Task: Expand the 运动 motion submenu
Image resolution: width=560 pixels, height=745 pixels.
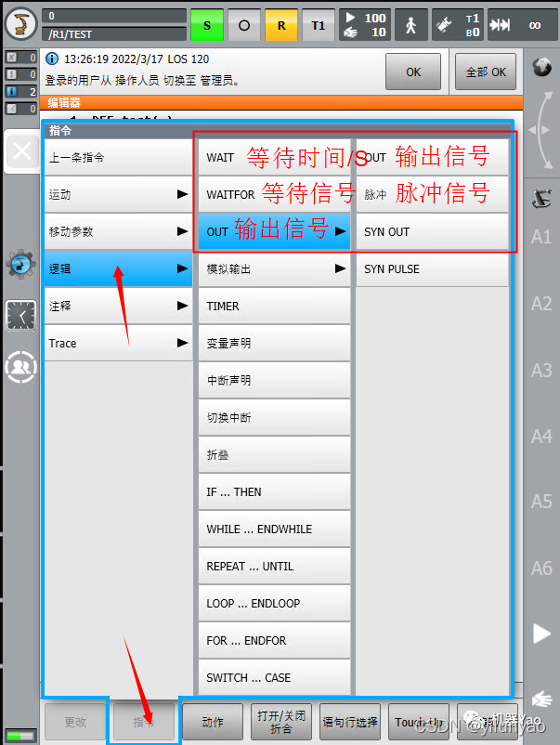Action: [118, 194]
